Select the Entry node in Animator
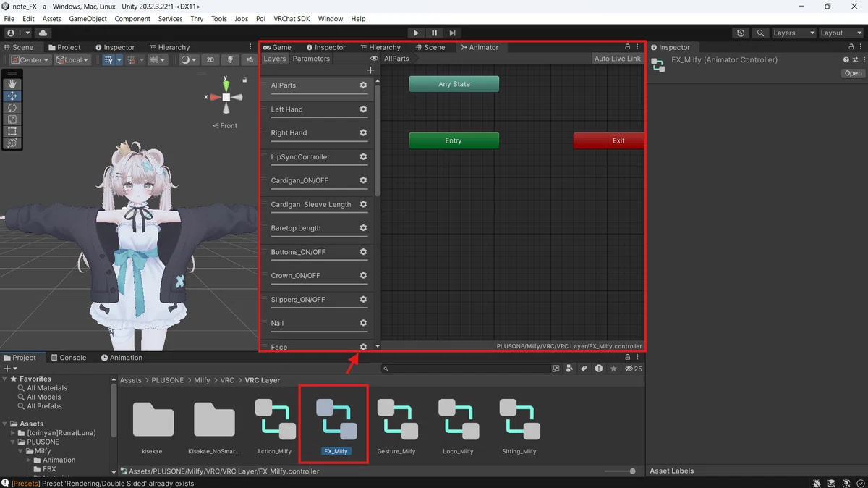This screenshot has width=868, height=488. 454,140
